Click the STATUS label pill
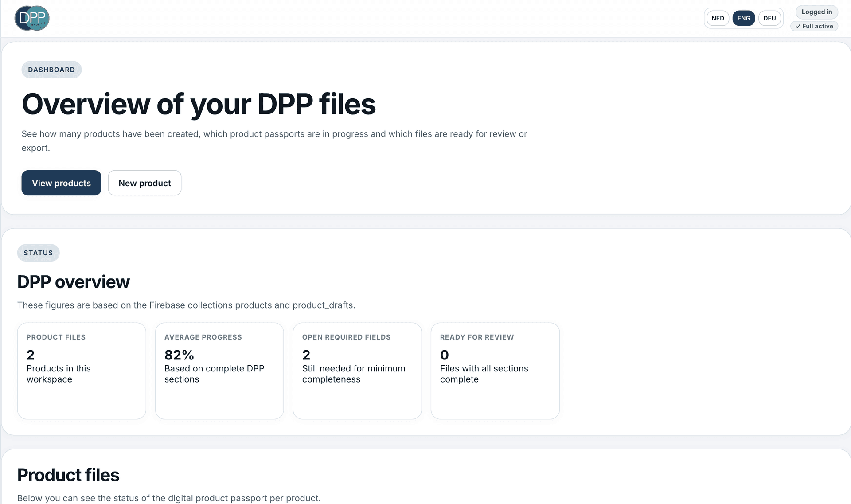This screenshot has width=851, height=504. 38,253
